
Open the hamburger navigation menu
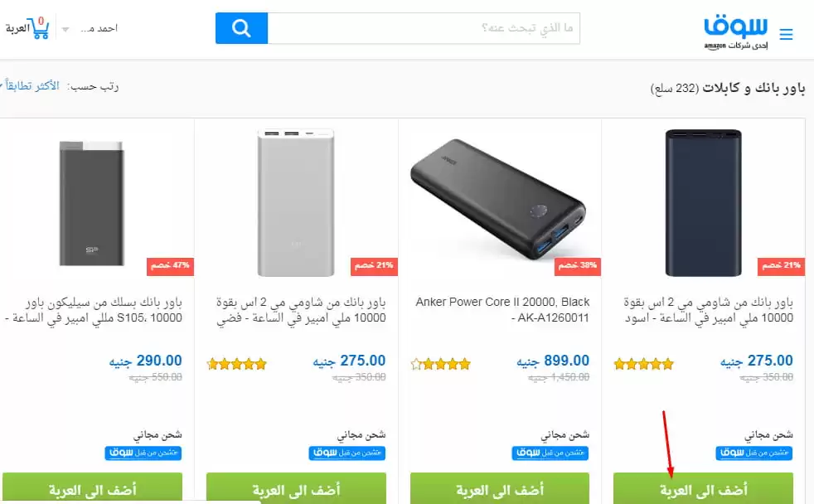click(787, 34)
